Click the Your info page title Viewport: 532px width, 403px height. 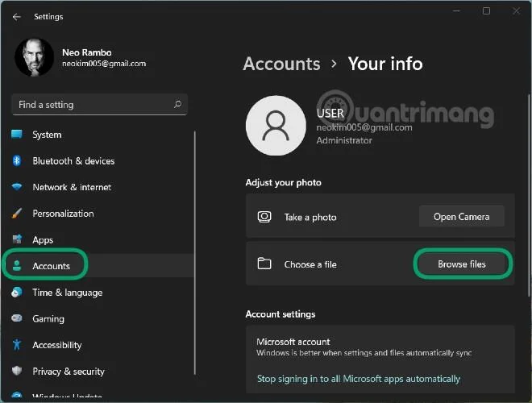pyautogui.click(x=385, y=64)
